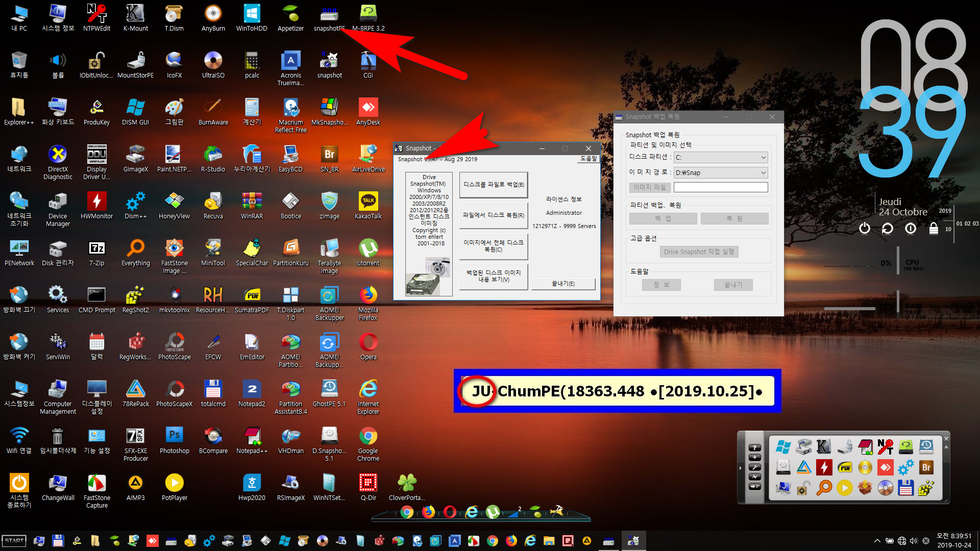Image resolution: width=980 pixels, height=551 pixels.
Task: Launch KakaoTalk desktop shortcut
Action: pyautogui.click(x=368, y=205)
